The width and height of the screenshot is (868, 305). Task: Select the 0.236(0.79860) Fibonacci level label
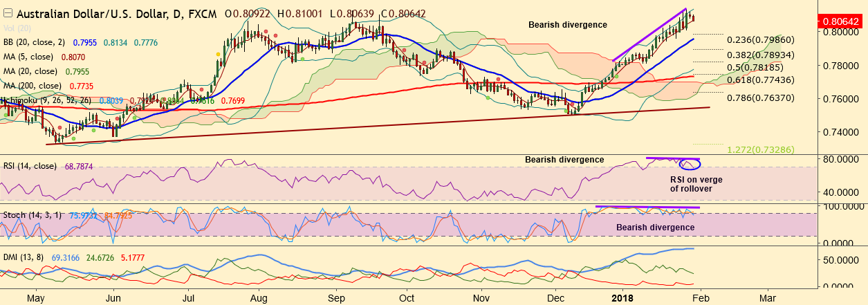[x=760, y=40]
